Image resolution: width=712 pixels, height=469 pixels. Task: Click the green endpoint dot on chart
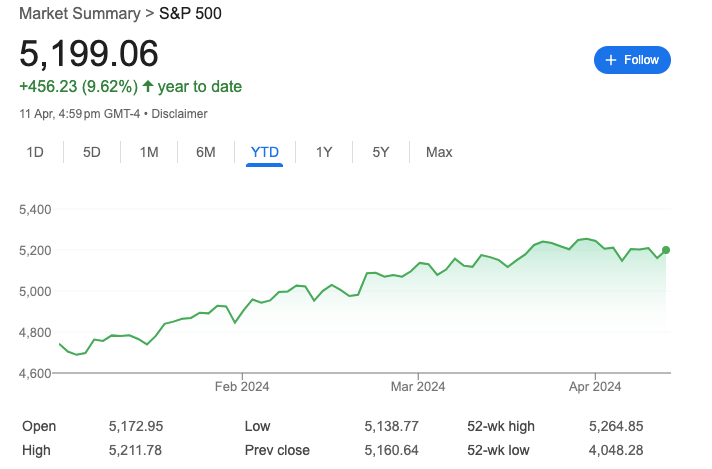[666, 250]
